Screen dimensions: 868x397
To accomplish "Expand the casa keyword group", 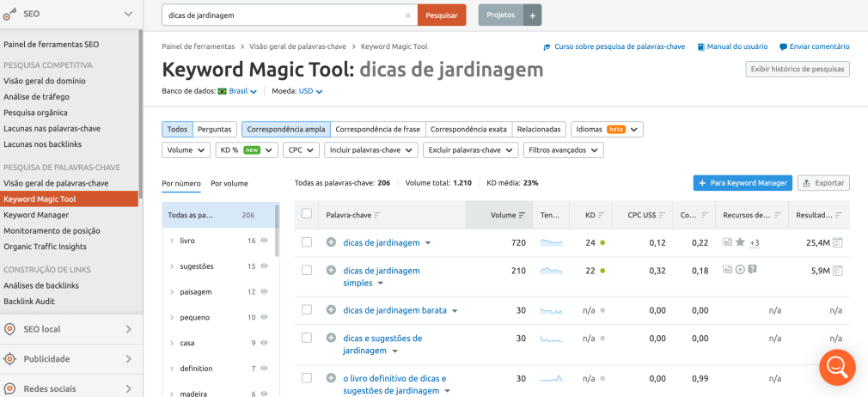I will [172, 343].
